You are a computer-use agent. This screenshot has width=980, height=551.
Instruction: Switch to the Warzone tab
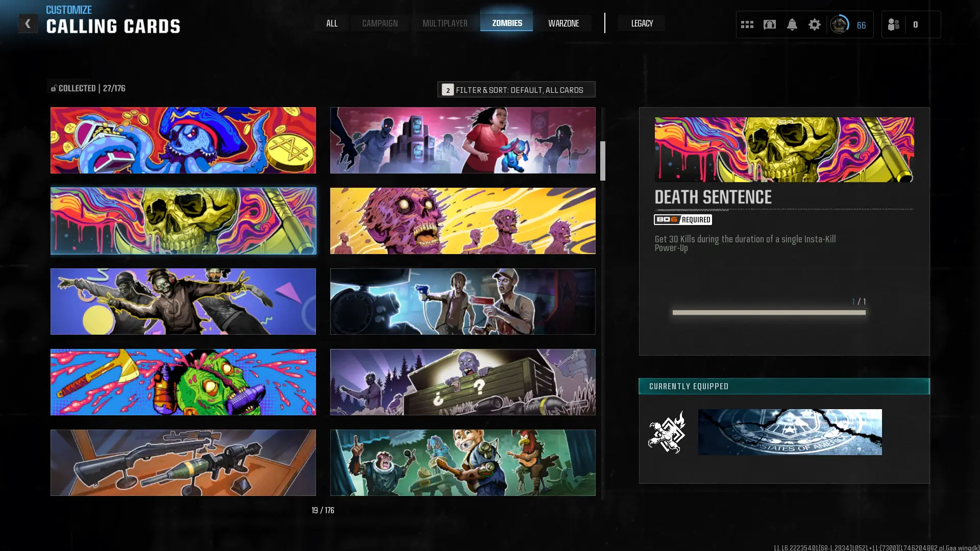click(x=563, y=23)
